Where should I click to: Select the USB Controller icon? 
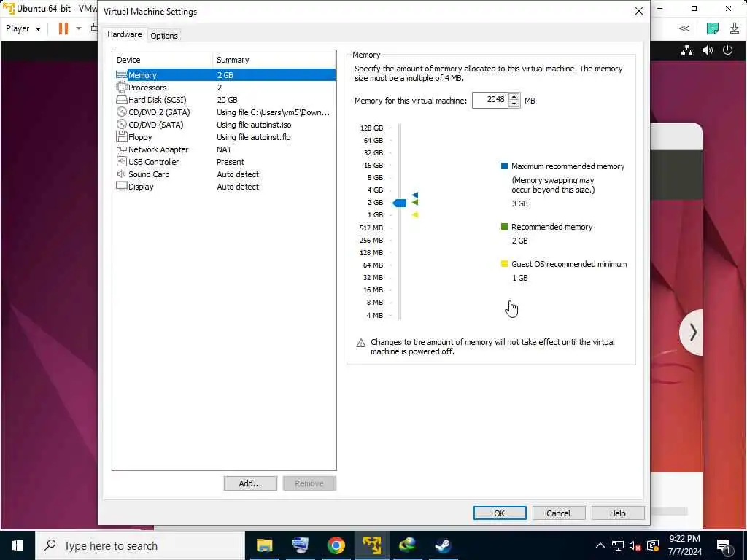coord(122,161)
